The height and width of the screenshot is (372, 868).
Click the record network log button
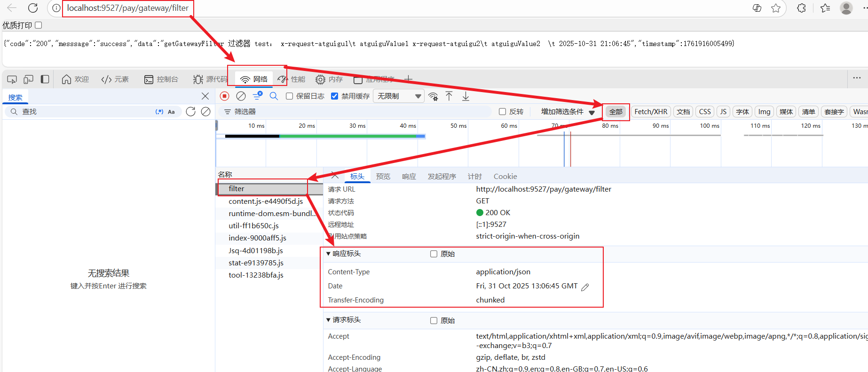click(225, 96)
